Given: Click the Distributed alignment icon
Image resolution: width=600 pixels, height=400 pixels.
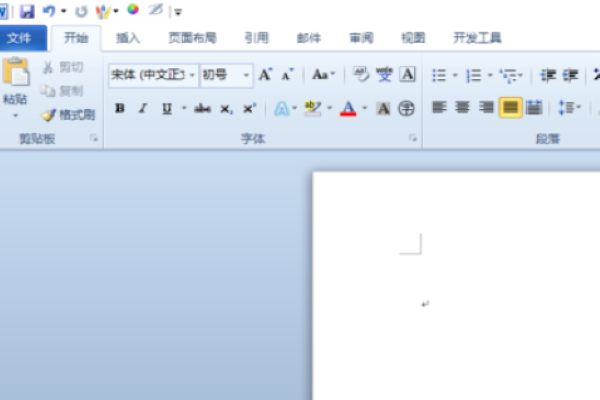Looking at the screenshot, I should pos(534,108).
